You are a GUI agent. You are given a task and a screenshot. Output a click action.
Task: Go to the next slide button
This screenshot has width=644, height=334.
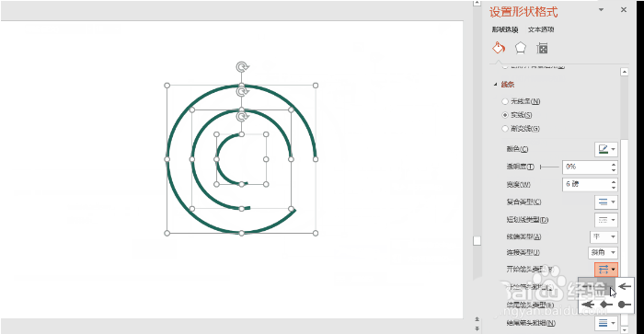[x=477, y=328]
